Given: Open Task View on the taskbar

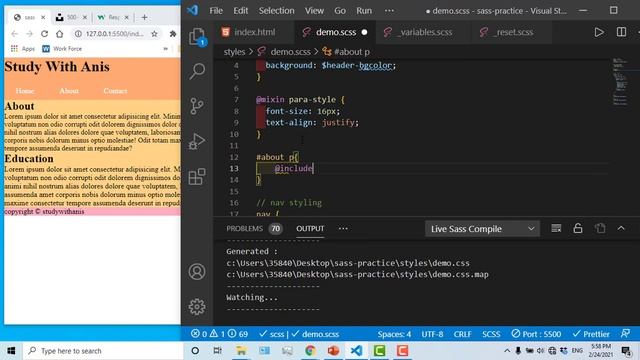Looking at the screenshot, I should [218, 351].
